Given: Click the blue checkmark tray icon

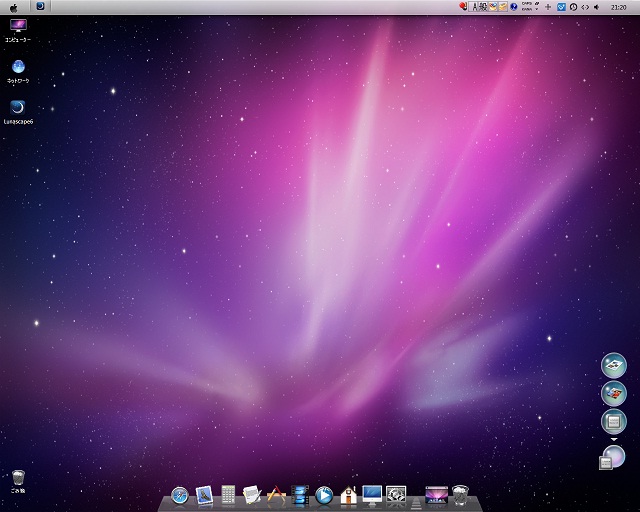Looking at the screenshot, I should point(561,7).
